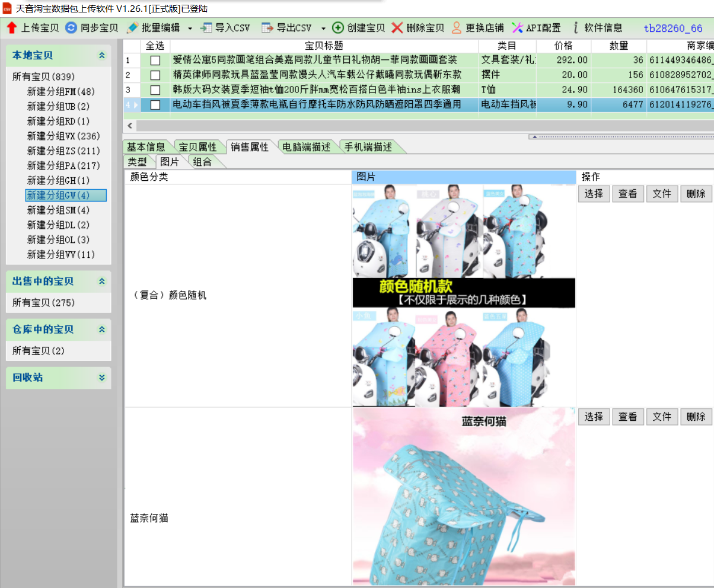Open the 组合 sub-tab

[x=203, y=162]
